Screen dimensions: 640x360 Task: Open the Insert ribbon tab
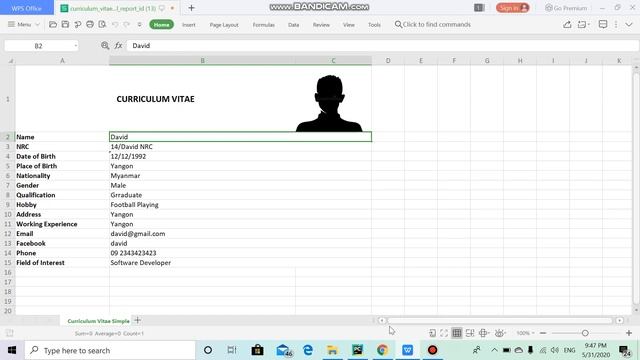point(189,24)
